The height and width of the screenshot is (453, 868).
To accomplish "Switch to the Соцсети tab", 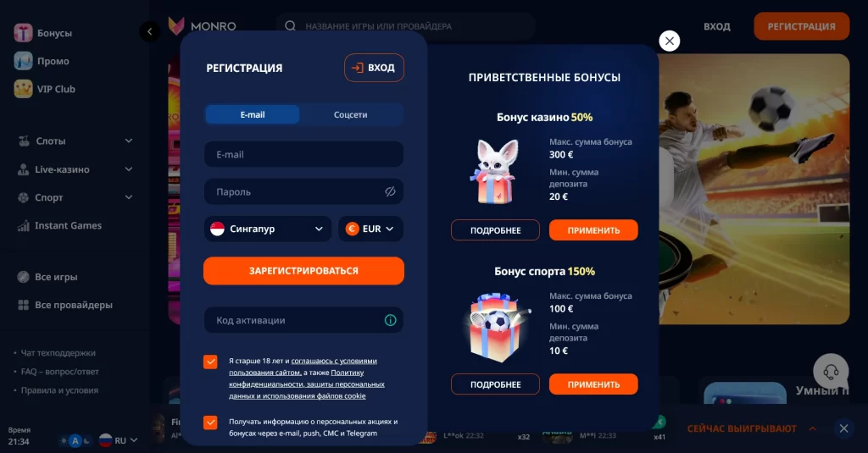I will [x=350, y=114].
